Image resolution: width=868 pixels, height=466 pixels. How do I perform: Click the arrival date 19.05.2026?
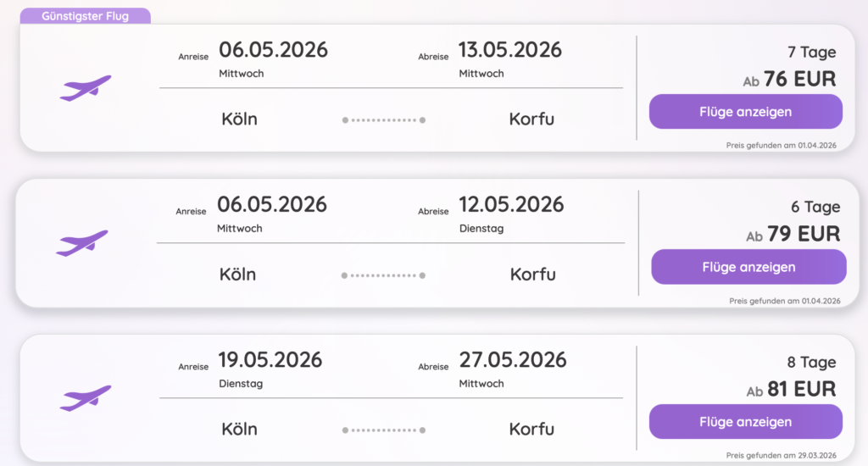(270, 360)
